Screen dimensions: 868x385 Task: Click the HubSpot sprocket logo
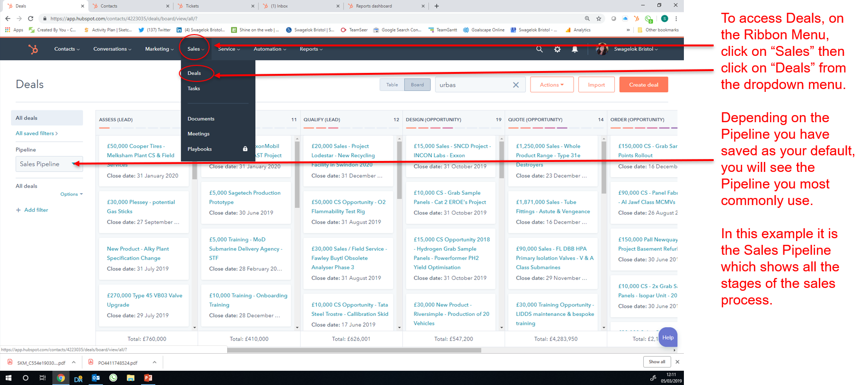pos(33,49)
